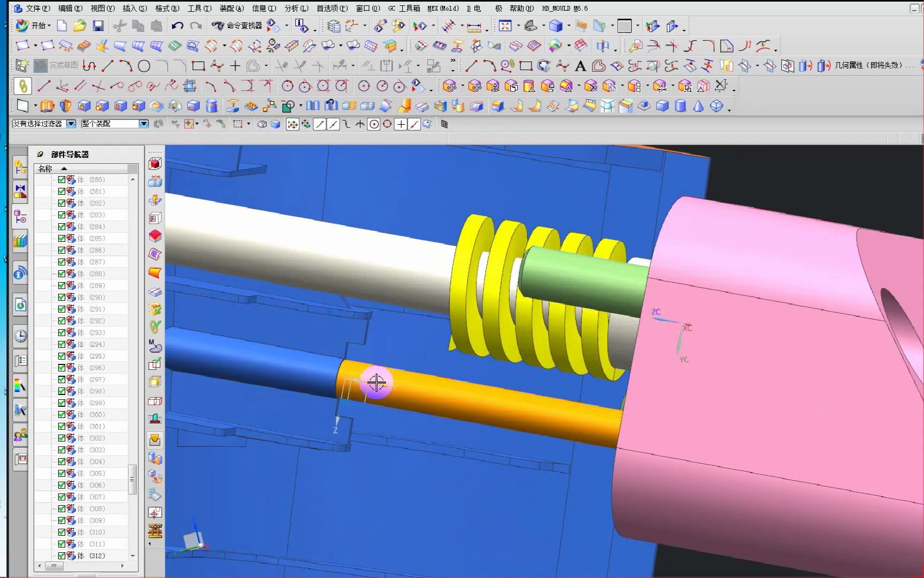This screenshot has height=578, width=924.
Task: Toggle the checkbox for 体 (295)
Action: click(x=61, y=356)
